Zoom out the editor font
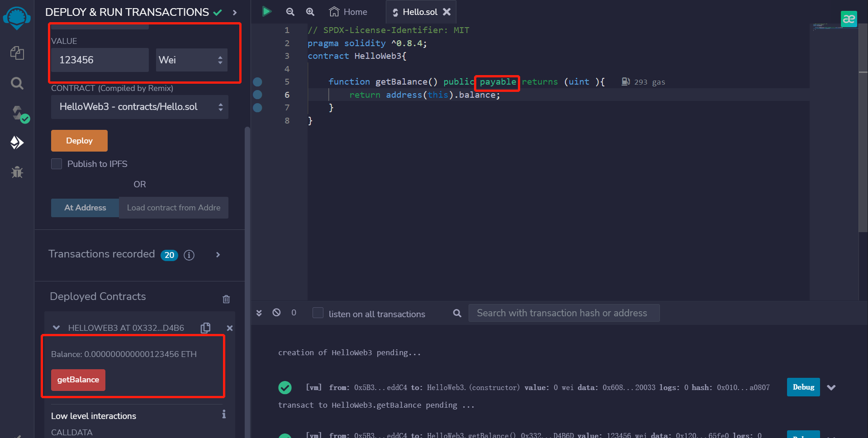 (x=290, y=12)
